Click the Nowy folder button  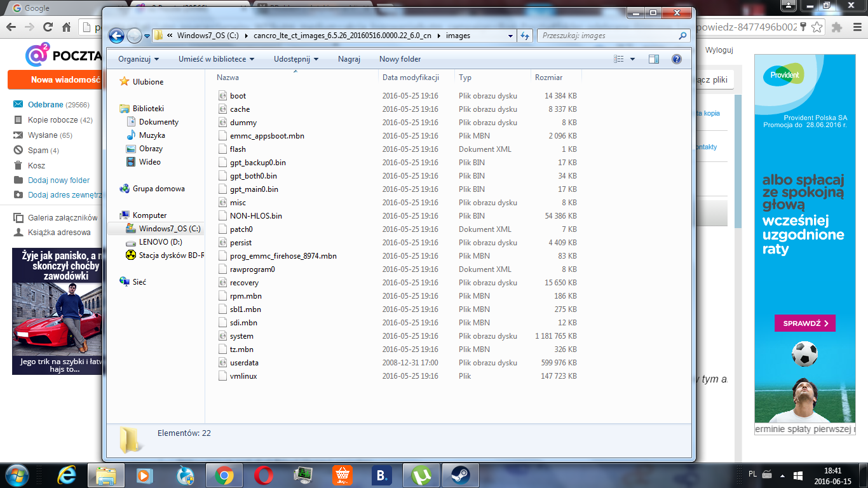[400, 59]
